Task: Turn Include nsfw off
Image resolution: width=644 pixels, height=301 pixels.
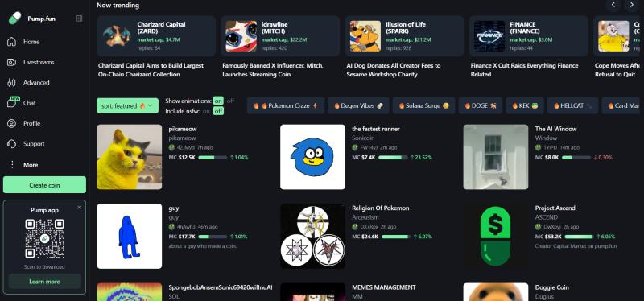Action: pyautogui.click(x=218, y=111)
